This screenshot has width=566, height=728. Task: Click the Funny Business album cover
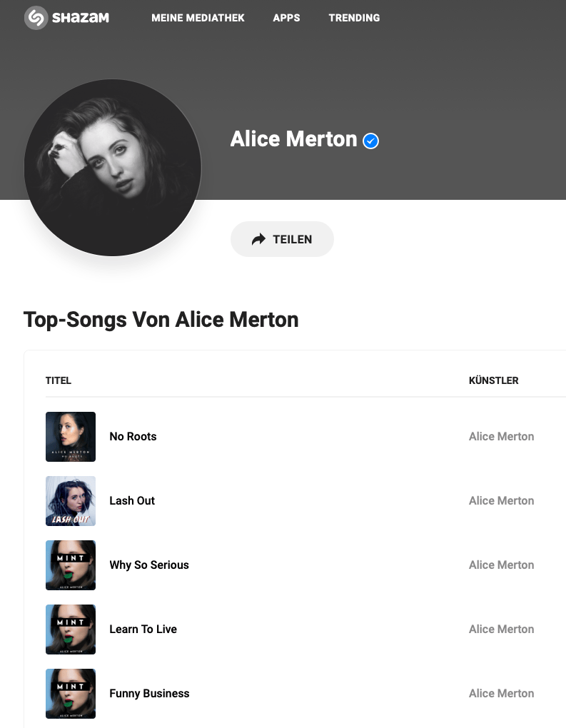(x=71, y=694)
